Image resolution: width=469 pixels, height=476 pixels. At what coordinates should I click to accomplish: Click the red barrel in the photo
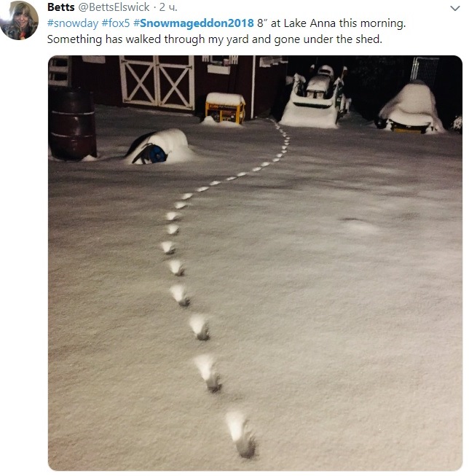click(72, 124)
